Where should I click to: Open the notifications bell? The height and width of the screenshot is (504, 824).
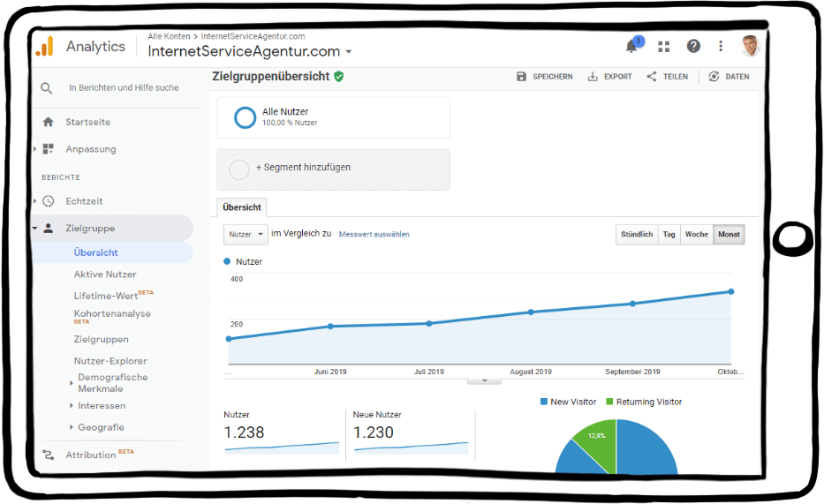(x=631, y=46)
